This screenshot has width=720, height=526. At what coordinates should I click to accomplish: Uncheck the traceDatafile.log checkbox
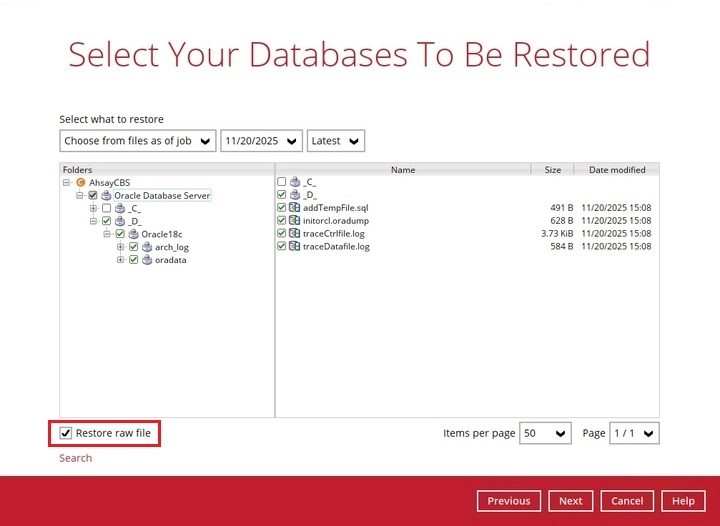(x=282, y=246)
